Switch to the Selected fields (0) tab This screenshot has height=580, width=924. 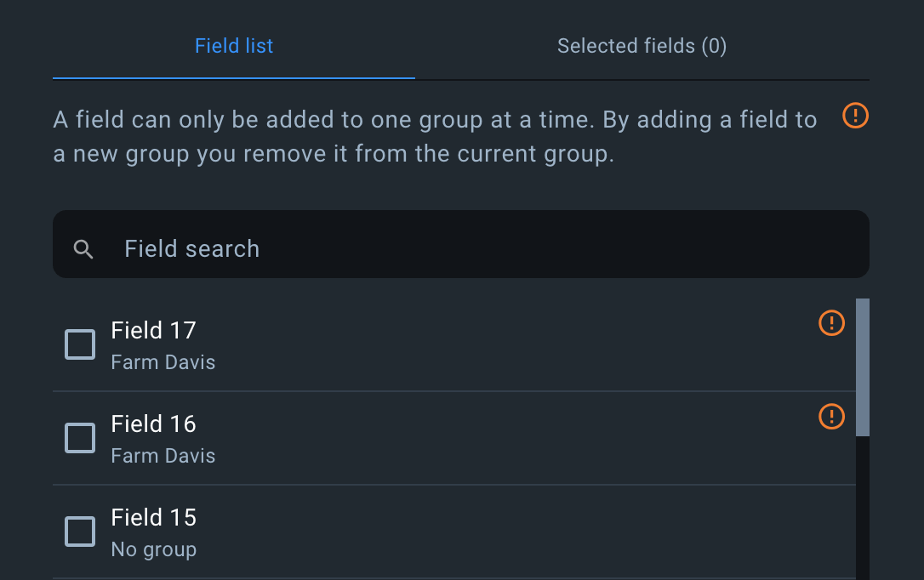click(x=642, y=46)
